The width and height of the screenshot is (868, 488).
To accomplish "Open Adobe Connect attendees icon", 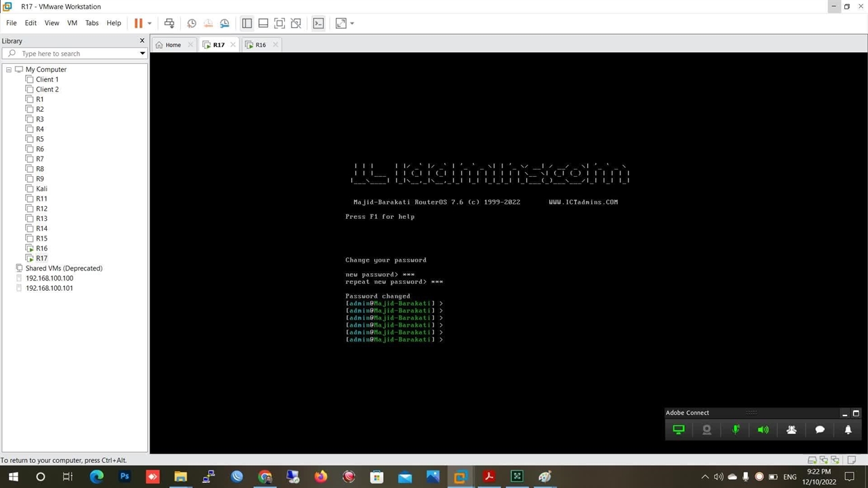I will (791, 430).
